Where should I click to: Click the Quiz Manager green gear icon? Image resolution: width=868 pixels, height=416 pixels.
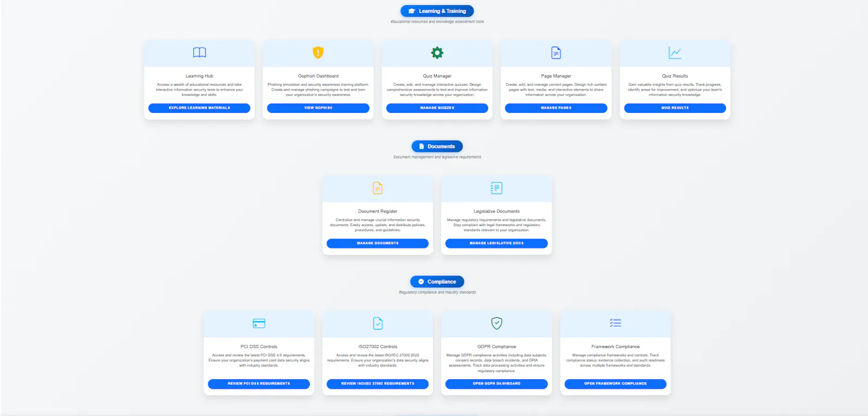(437, 53)
